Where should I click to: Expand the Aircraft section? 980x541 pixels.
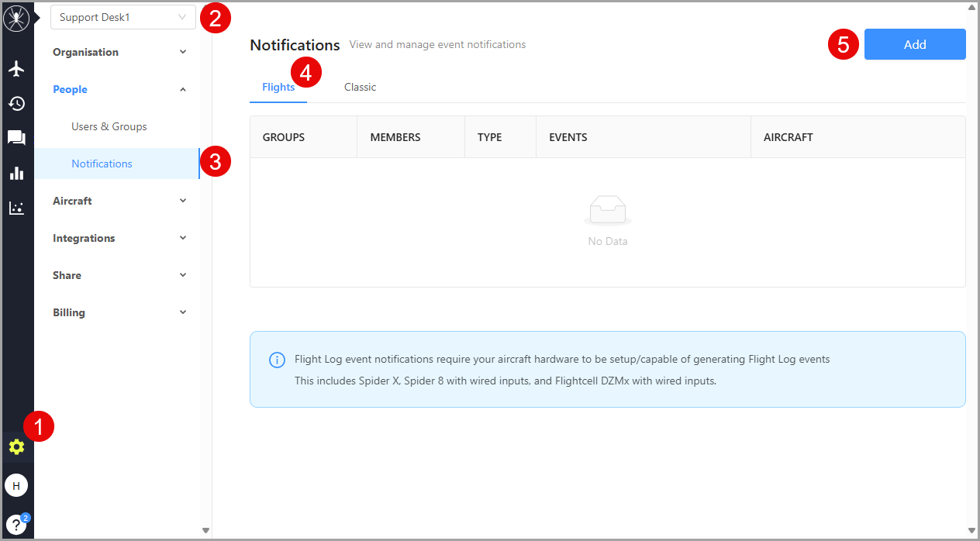(119, 201)
